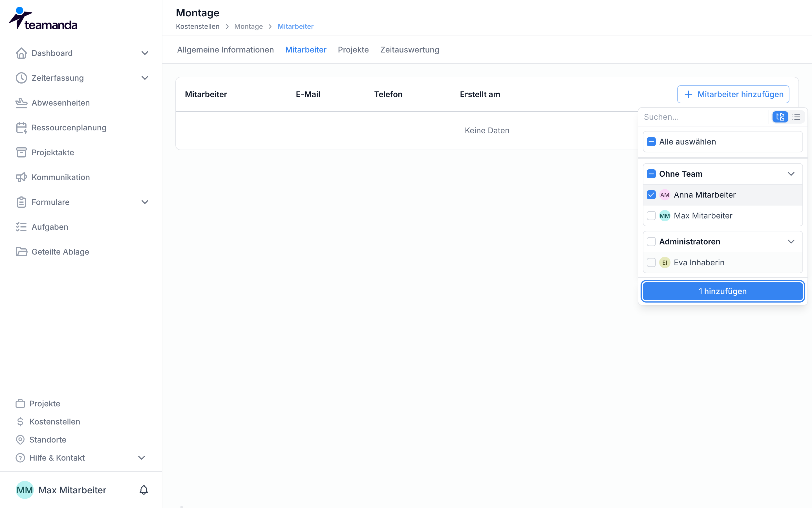Select the Abwesenheiten plane icon
This screenshot has width=812, height=508.
[21, 103]
